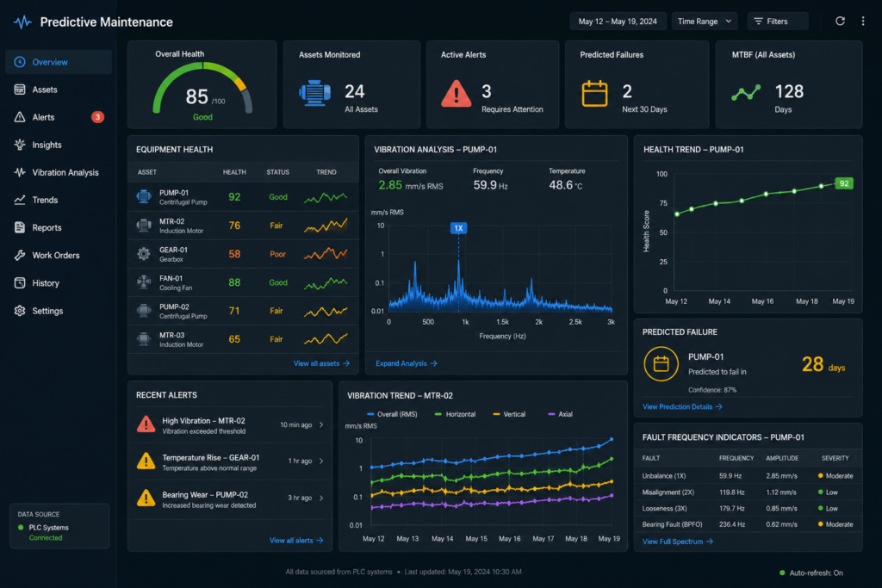The height and width of the screenshot is (588, 882).
Task: Click the History icon in sidebar
Action: 20,282
